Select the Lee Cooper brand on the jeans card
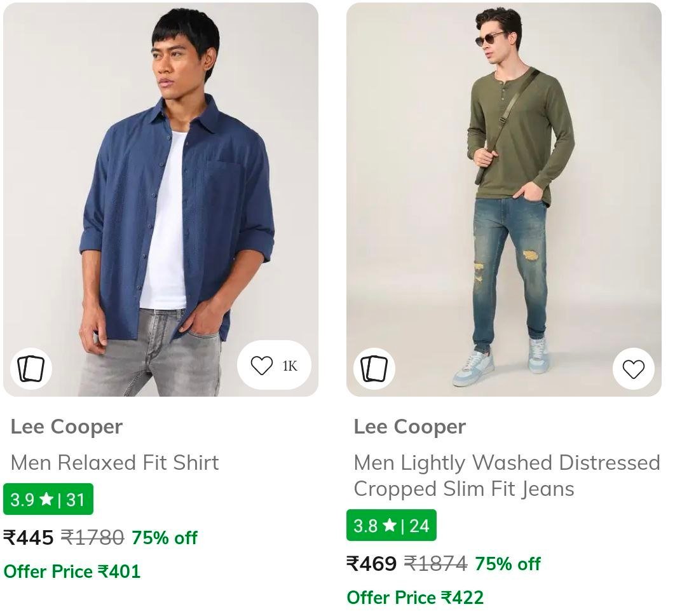 coord(410,427)
